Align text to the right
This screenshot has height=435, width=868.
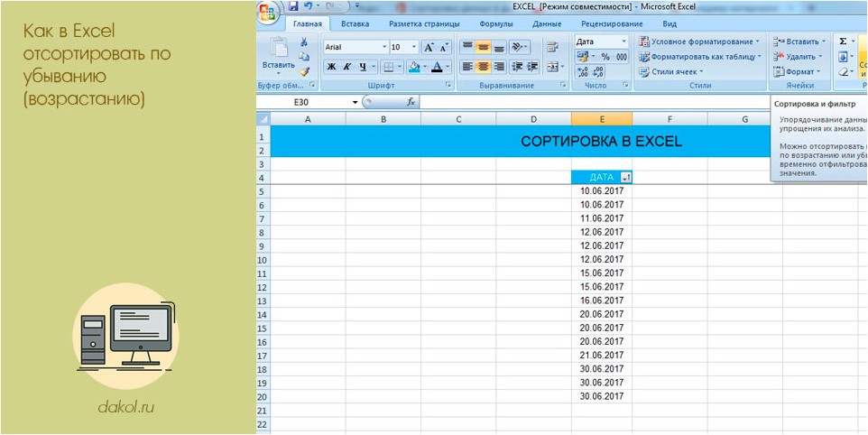(499, 67)
